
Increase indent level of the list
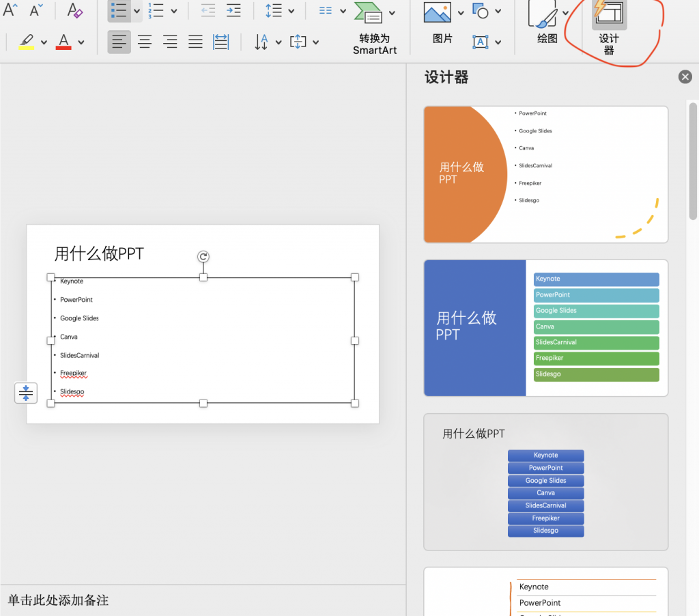[x=233, y=11]
